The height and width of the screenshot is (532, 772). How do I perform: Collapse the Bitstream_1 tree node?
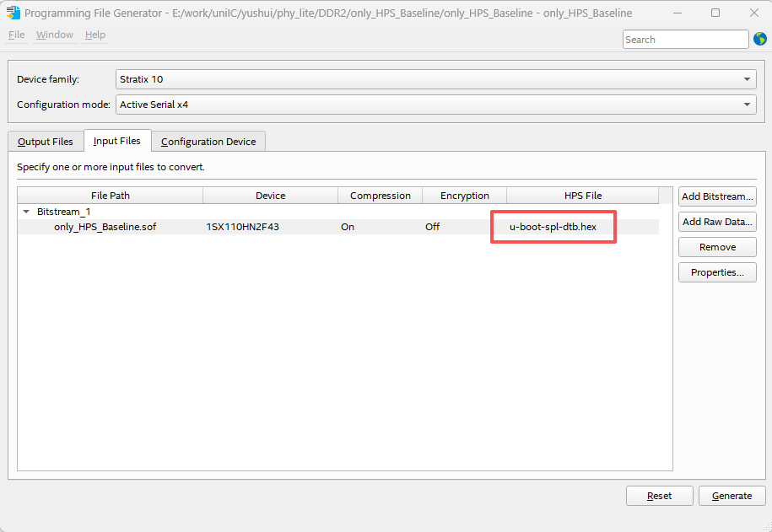(x=26, y=212)
